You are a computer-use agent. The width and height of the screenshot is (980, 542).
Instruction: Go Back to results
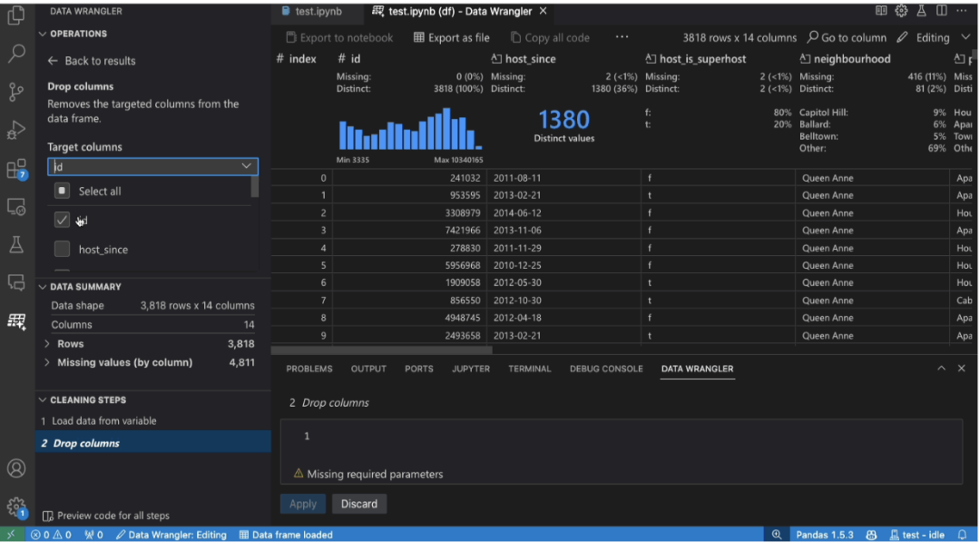(92, 61)
